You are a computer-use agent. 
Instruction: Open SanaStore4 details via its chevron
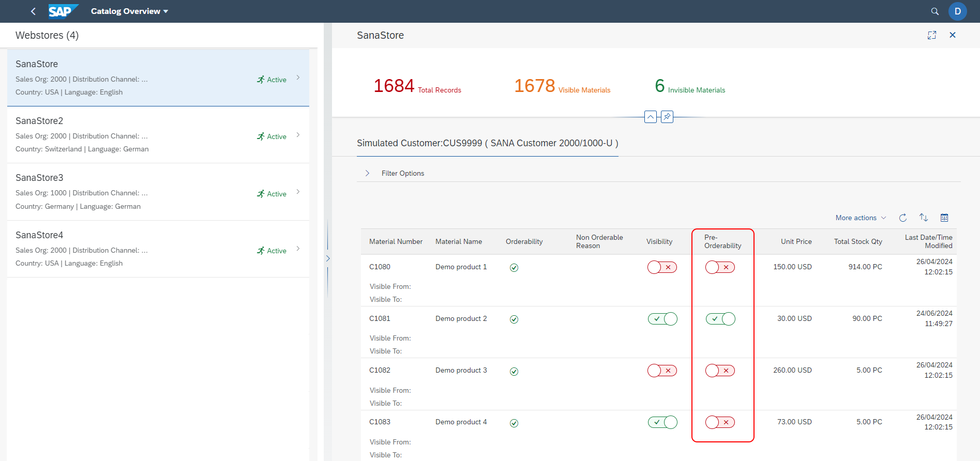[298, 249]
